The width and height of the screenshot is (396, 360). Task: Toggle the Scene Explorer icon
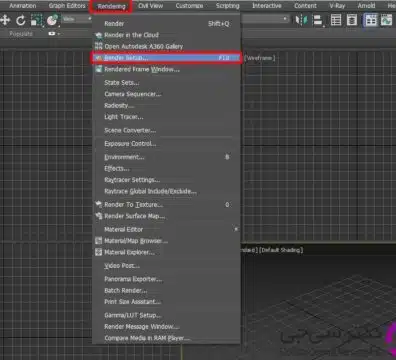[336, 20]
